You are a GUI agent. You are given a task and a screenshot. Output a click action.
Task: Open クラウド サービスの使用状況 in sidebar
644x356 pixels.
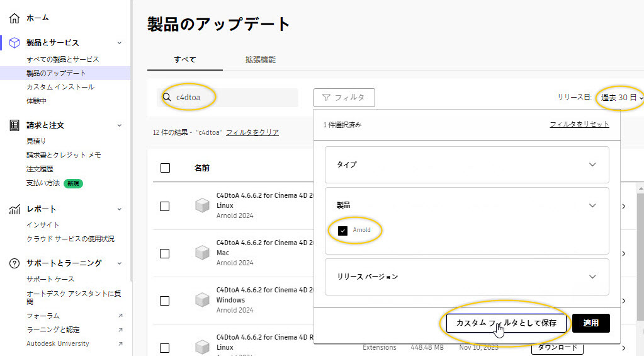coord(71,239)
